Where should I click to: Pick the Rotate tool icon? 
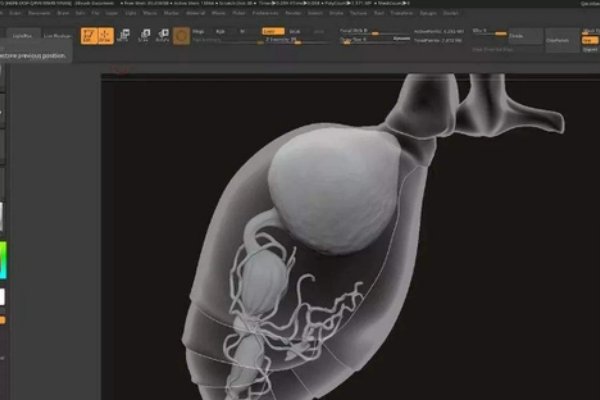pos(162,36)
